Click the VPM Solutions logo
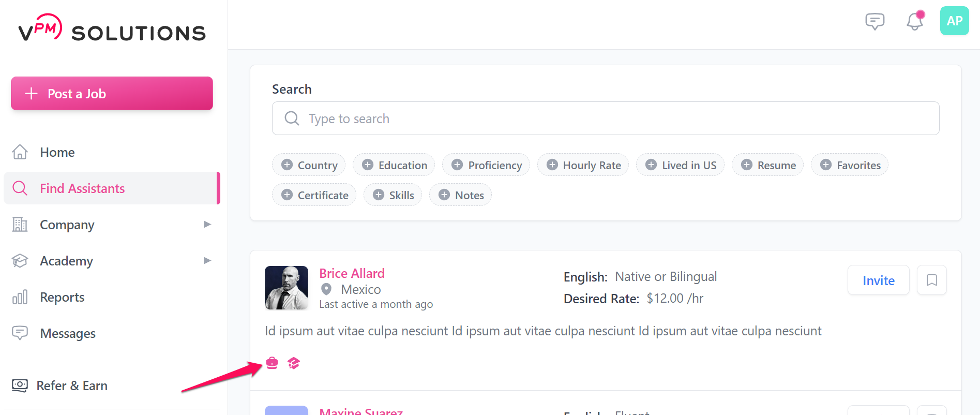This screenshot has width=980, height=415. (112, 29)
